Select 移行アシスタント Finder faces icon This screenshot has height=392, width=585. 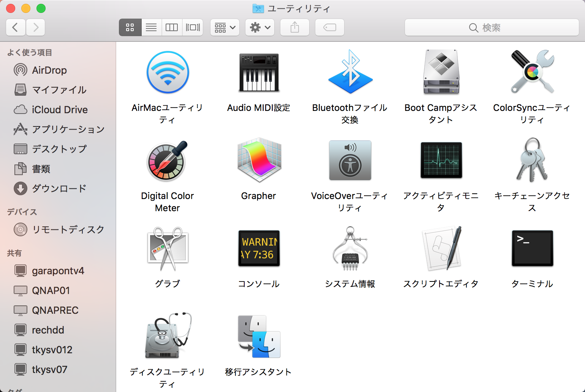tap(259, 336)
